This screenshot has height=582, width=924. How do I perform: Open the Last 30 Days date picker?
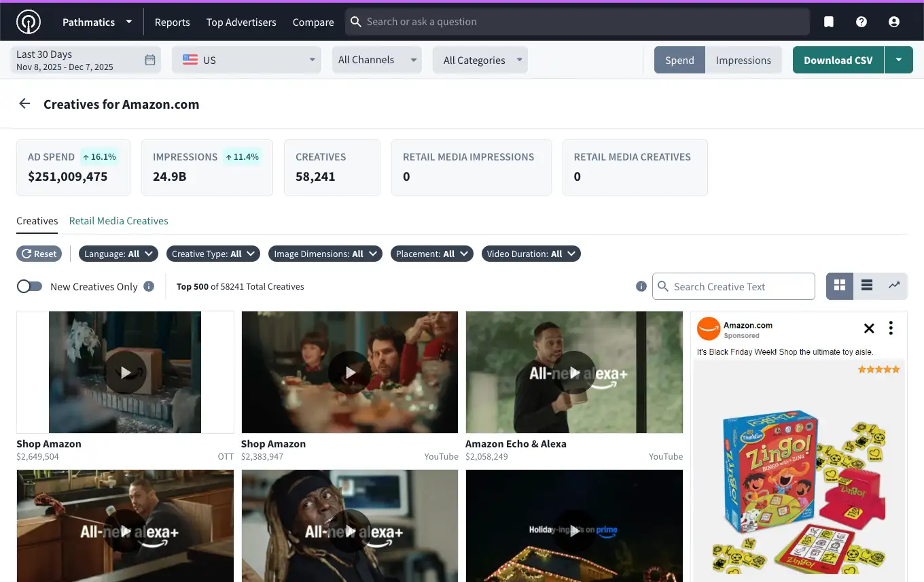(86, 60)
